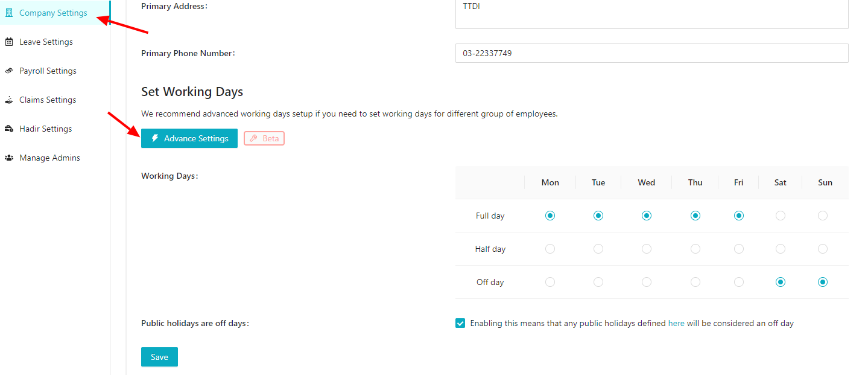Select Full day for Tuesday
The image size is (868, 375).
pyautogui.click(x=598, y=216)
